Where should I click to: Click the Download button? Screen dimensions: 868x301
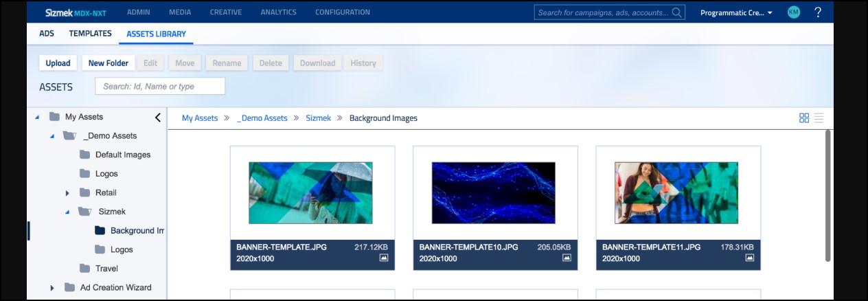click(317, 63)
